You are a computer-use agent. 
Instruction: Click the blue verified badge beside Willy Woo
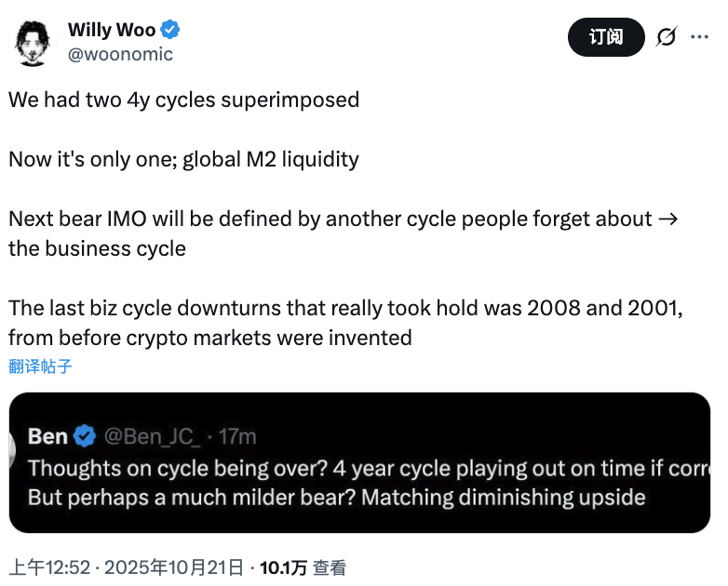pyautogui.click(x=170, y=30)
